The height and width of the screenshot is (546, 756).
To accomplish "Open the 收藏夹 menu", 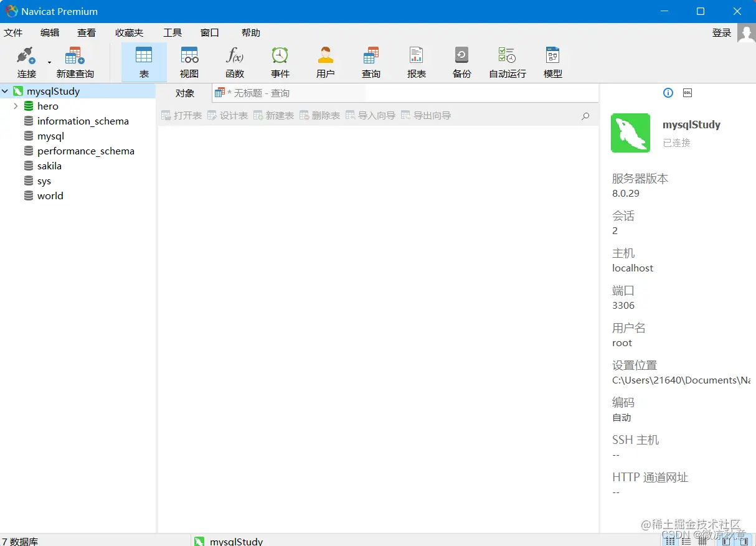I will [x=129, y=33].
